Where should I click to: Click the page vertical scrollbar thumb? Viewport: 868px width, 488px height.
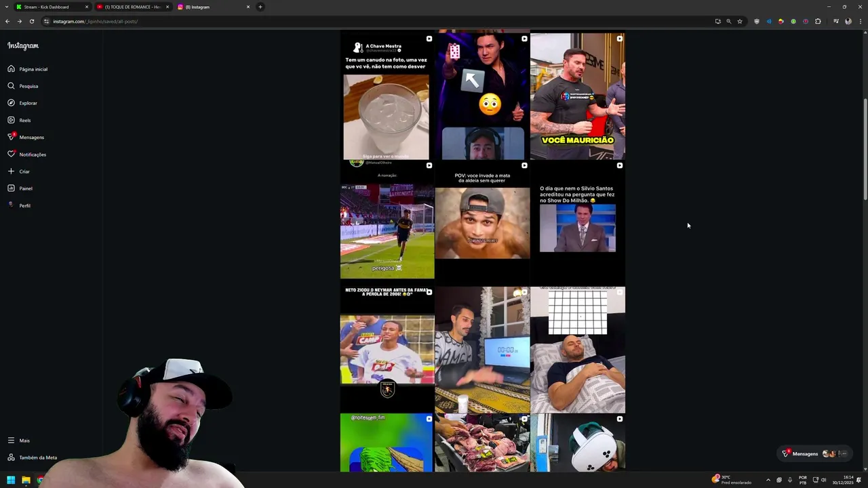[865, 149]
